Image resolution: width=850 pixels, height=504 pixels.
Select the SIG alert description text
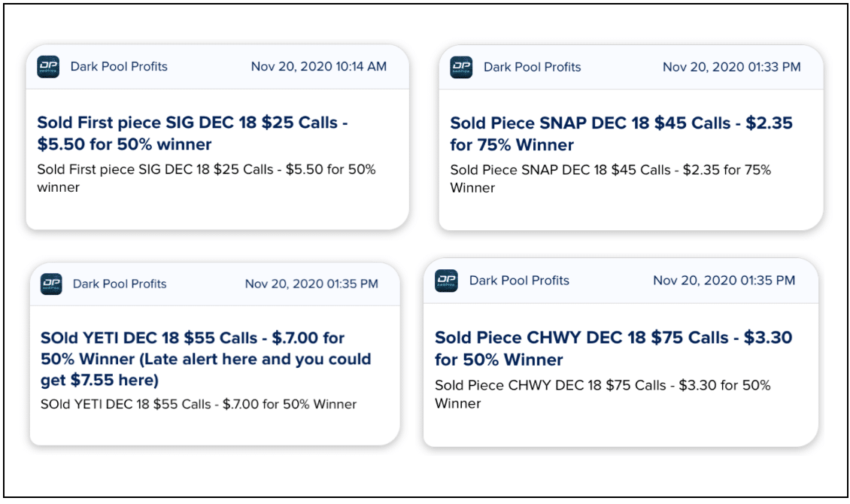click(x=206, y=178)
